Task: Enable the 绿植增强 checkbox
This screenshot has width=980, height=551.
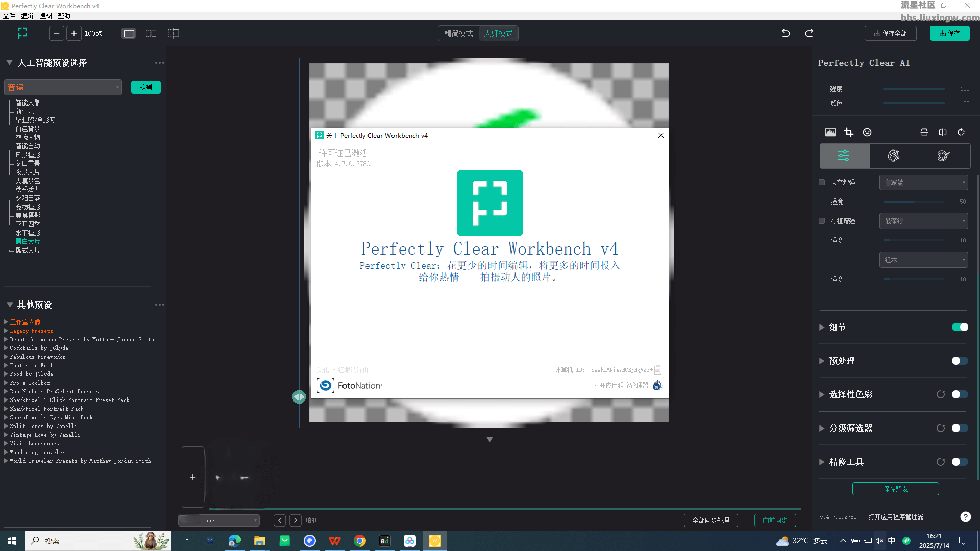Action: pos(822,221)
